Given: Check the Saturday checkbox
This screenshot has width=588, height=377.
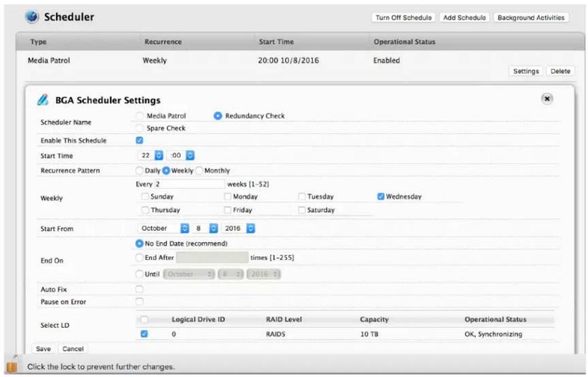Looking at the screenshot, I should (x=302, y=210).
